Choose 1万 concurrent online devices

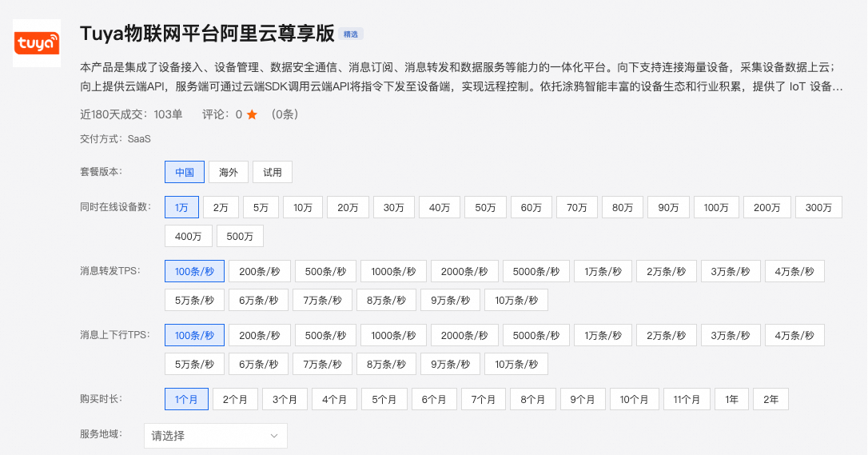[x=181, y=208]
